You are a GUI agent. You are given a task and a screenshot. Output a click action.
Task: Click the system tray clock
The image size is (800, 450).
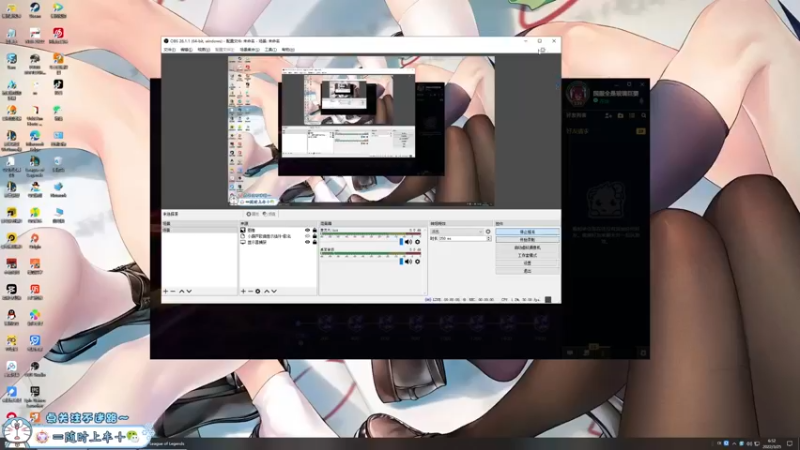click(x=771, y=444)
